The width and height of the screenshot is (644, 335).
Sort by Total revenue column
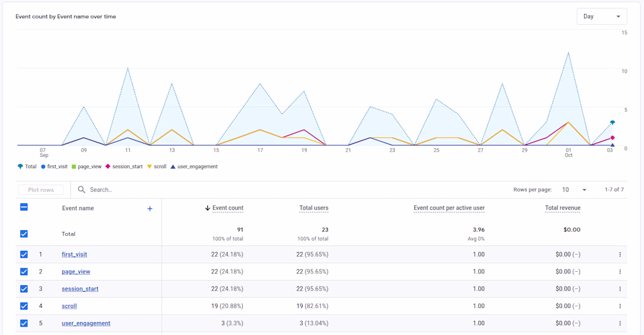pos(563,208)
